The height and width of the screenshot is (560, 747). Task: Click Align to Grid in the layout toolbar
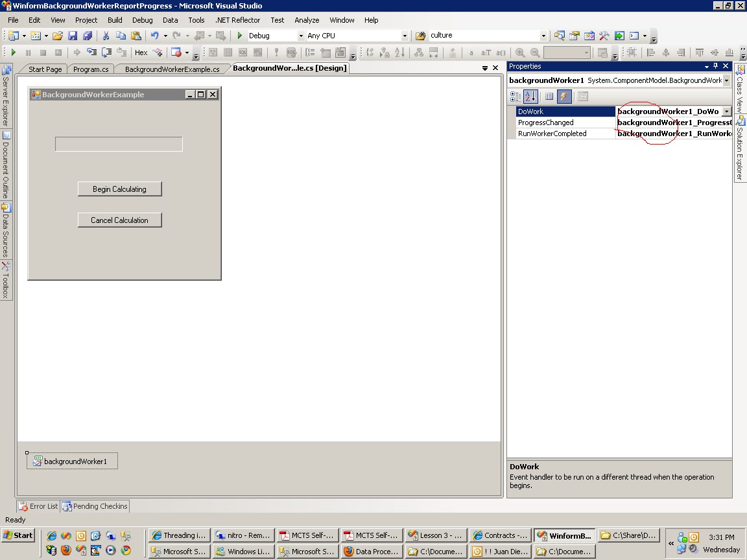click(x=632, y=52)
